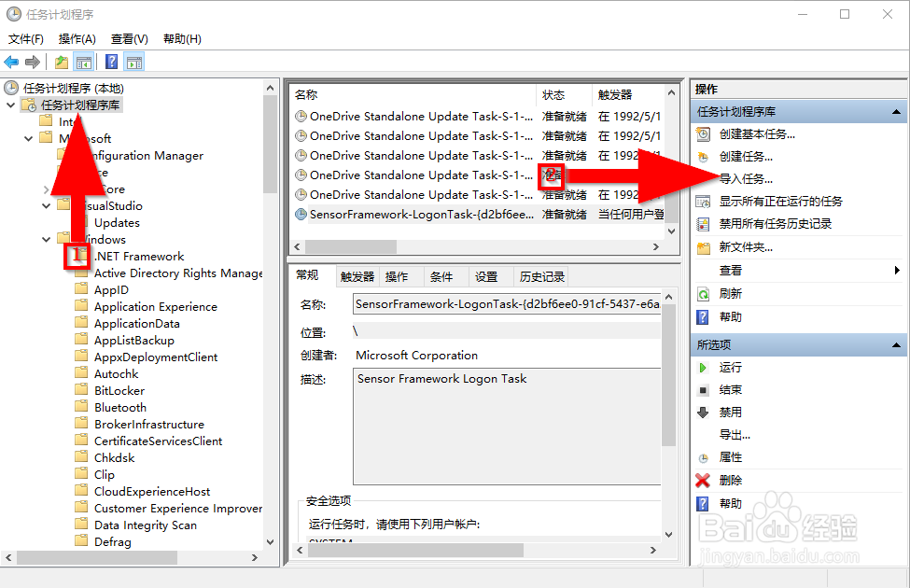Click the 任务计划程序 (本地) root clock icon
Screen dimensions: 910x588
(x=11, y=88)
